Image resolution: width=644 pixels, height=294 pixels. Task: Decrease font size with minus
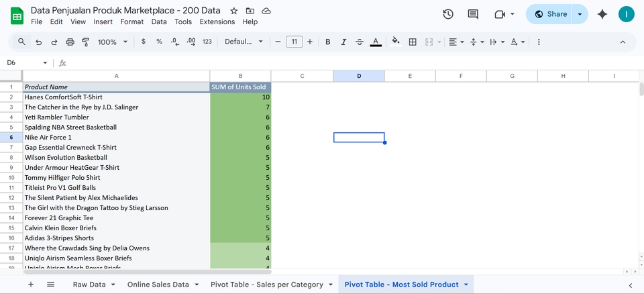coord(278,42)
